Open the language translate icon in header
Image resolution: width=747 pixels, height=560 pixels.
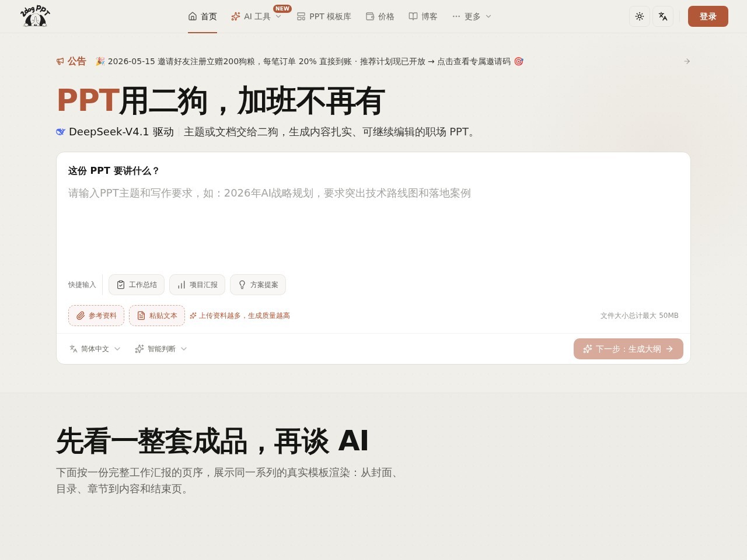click(663, 16)
